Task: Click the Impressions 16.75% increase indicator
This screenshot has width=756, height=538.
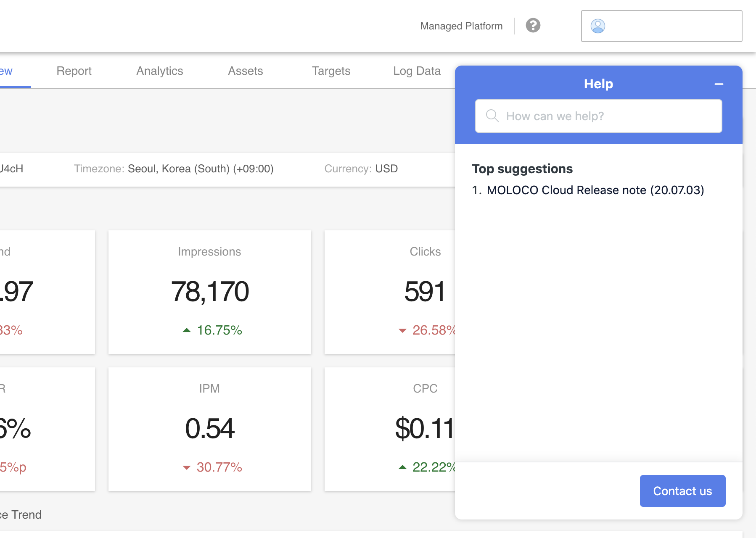Action: 213,330
